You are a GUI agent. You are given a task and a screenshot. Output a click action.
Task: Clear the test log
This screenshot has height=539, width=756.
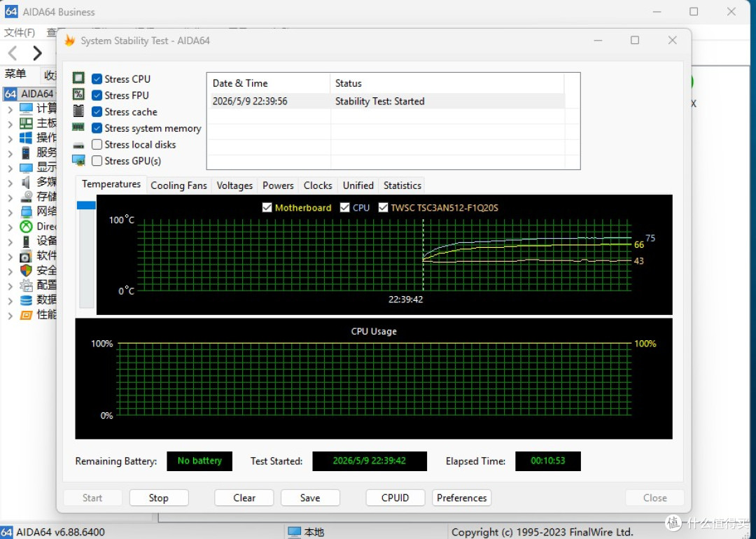244,498
